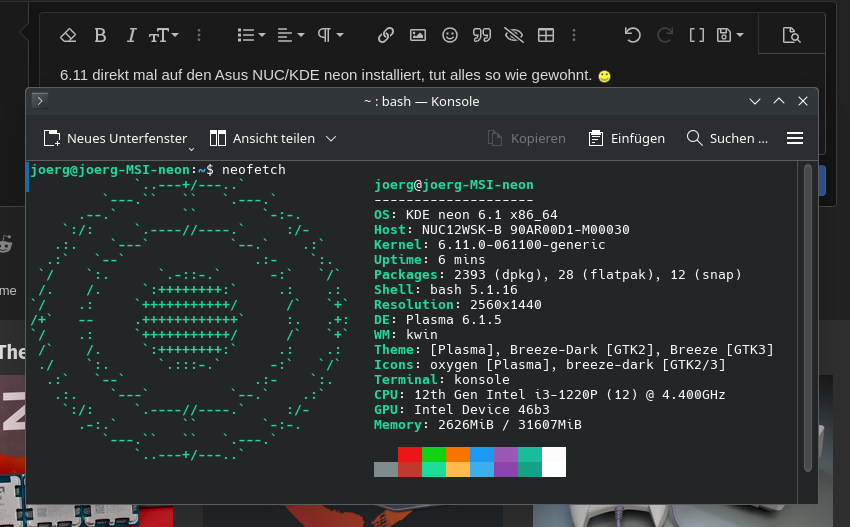Click the GPU Intel Device 46b3 line
The width and height of the screenshot is (850, 527).
(x=461, y=410)
